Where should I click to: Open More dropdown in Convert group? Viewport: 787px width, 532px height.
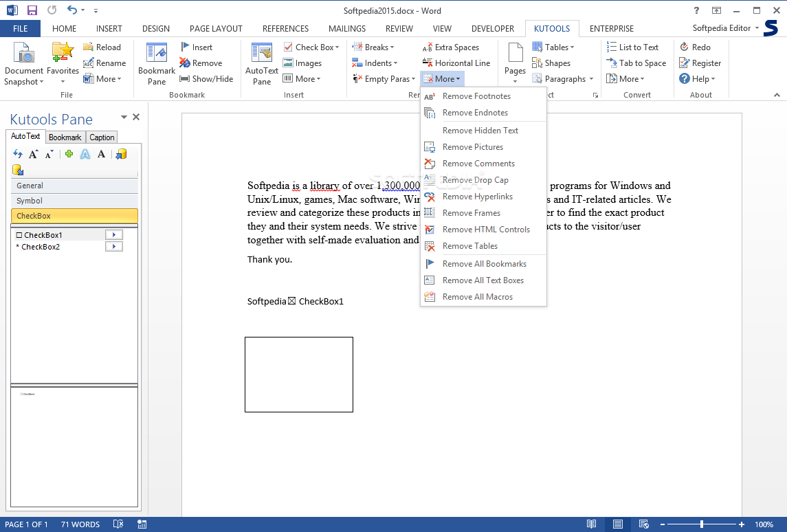(x=625, y=79)
